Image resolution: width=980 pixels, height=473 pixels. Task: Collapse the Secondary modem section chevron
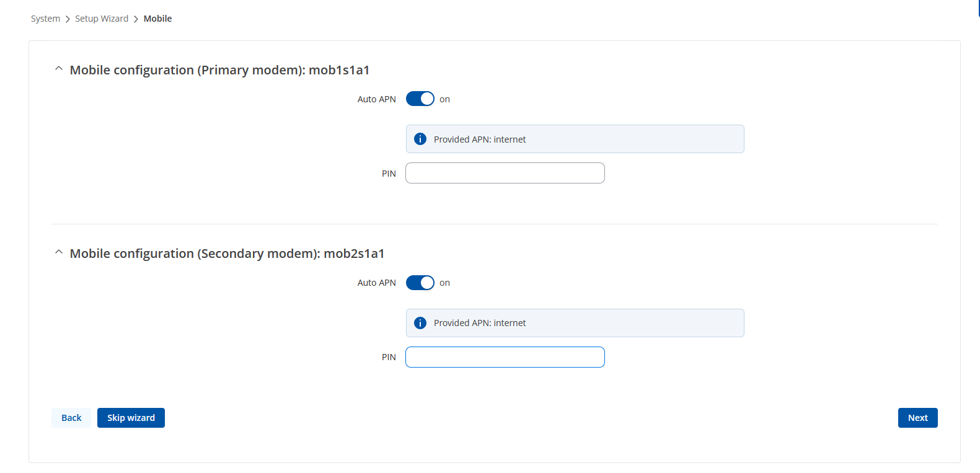[x=59, y=252]
